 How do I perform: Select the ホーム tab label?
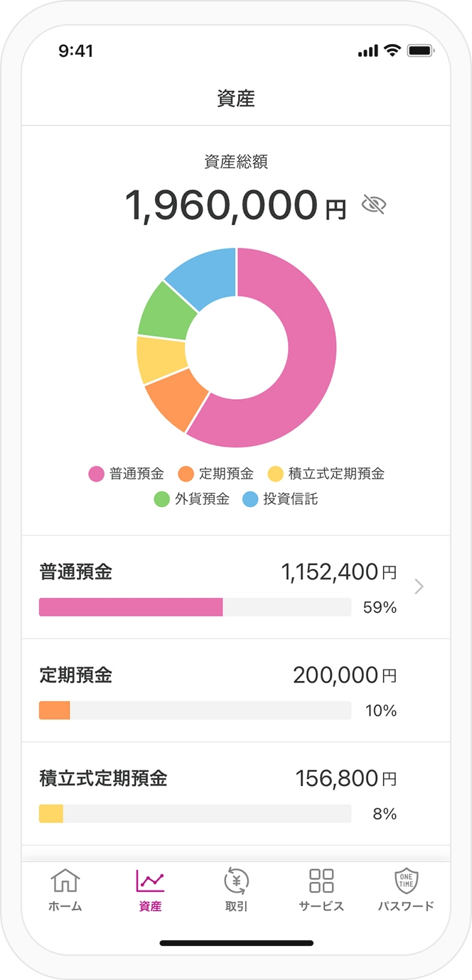[65, 906]
